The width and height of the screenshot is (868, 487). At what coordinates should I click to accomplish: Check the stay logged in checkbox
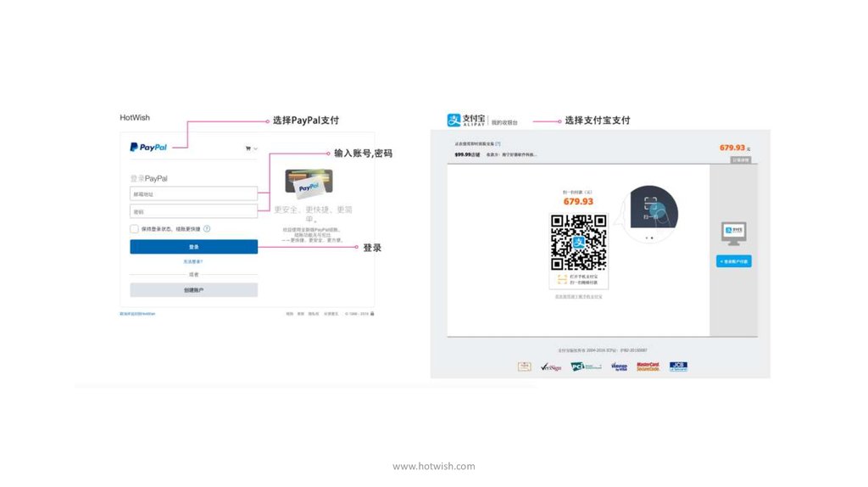(x=134, y=229)
